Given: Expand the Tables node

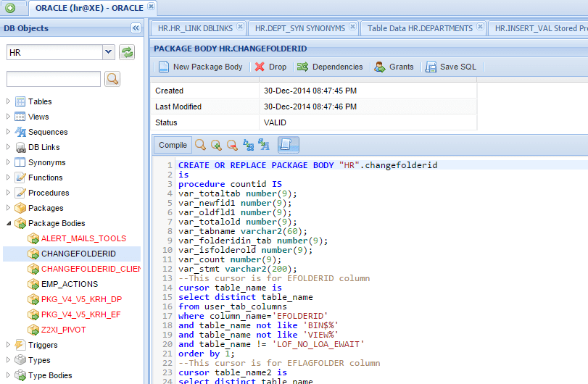Looking at the screenshot, I should pos(8,101).
